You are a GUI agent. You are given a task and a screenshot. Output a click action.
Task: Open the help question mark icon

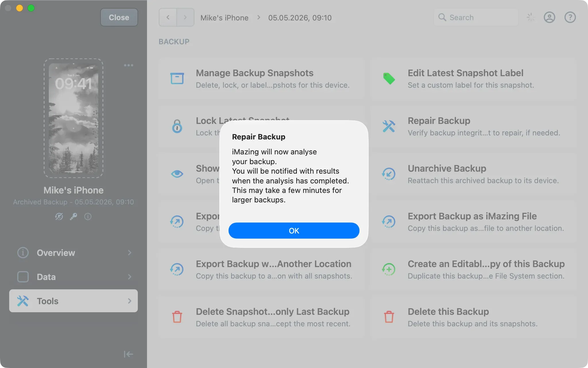pyautogui.click(x=570, y=18)
